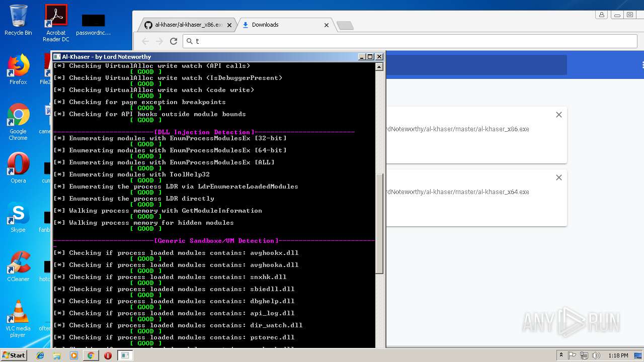Image resolution: width=644 pixels, height=362 pixels.
Task: Close the al-khaser GitHub tab
Action: tap(229, 25)
